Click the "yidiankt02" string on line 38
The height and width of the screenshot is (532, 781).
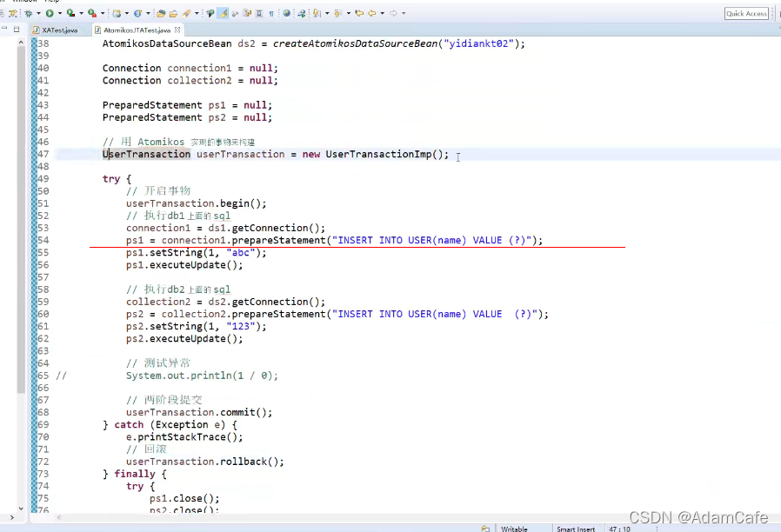point(478,43)
